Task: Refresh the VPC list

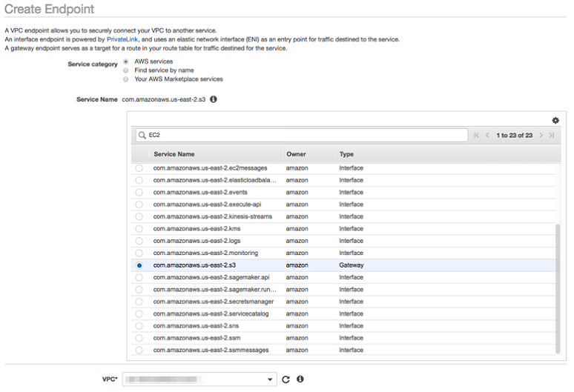Action: 286,379
